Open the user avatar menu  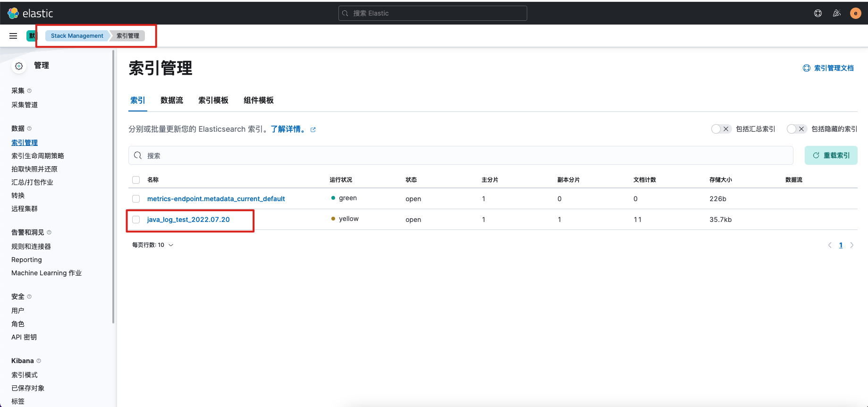pos(856,13)
